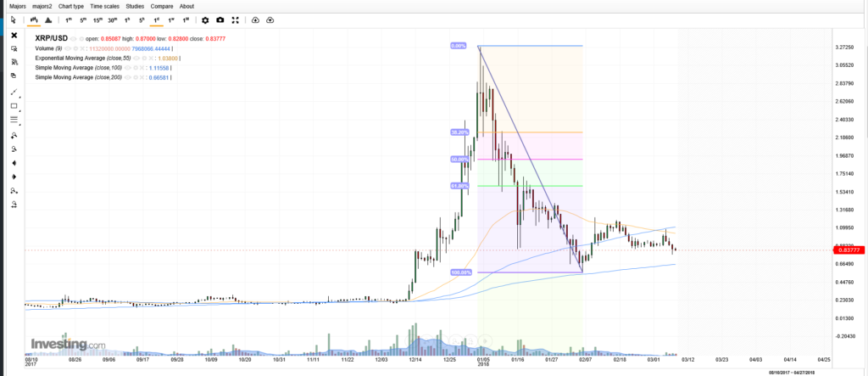The width and height of the screenshot is (868, 376).
Task: Click the bottom magnifier sidebar icon
Action: (14, 205)
